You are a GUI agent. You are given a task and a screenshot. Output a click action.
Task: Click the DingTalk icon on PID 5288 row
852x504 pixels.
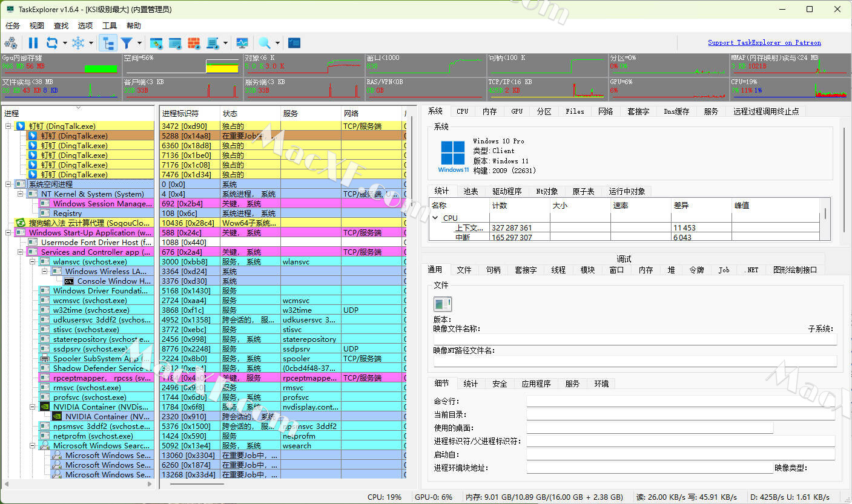[x=33, y=136]
